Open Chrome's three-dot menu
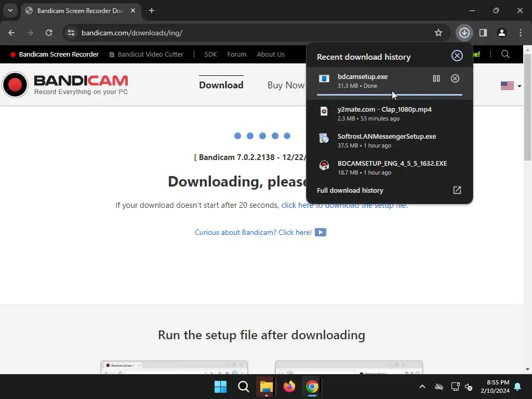 pos(520,33)
